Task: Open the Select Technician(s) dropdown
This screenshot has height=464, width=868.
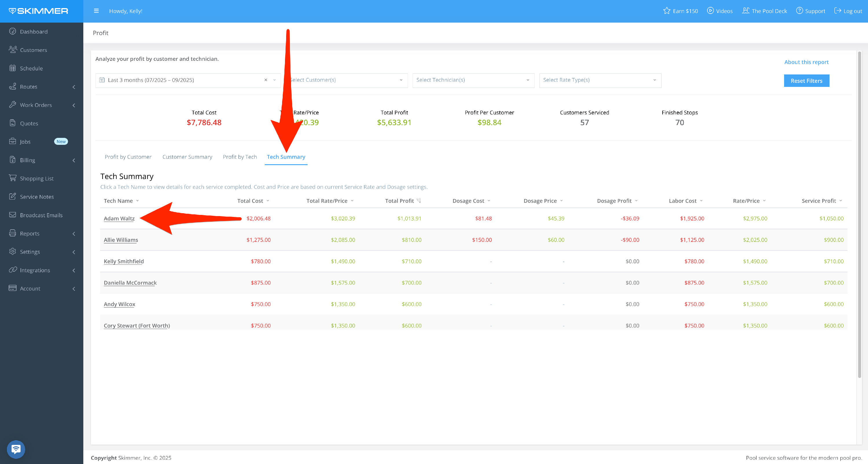Action: tap(473, 80)
